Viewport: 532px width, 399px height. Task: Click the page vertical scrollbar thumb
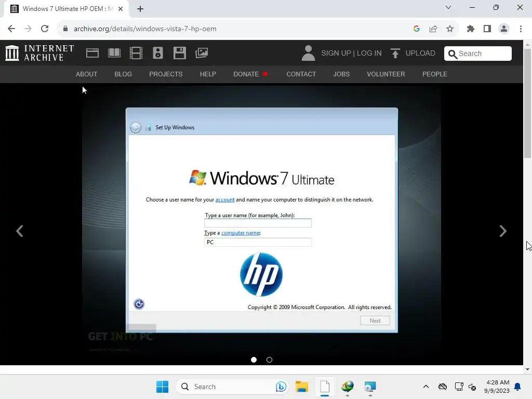pyautogui.click(x=527, y=103)
